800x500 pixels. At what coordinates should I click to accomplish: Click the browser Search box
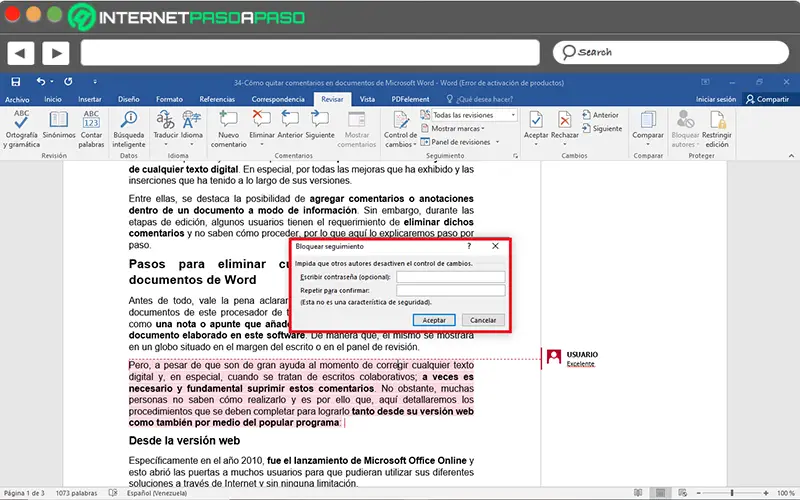[x=670, y=53]
